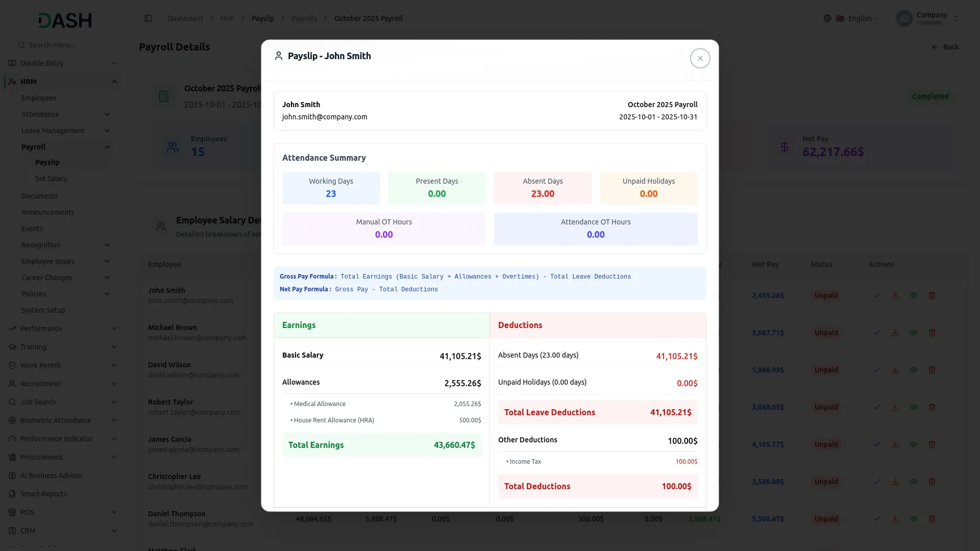
Task: Close the John Smith payslip dialog
Action: 700,58
